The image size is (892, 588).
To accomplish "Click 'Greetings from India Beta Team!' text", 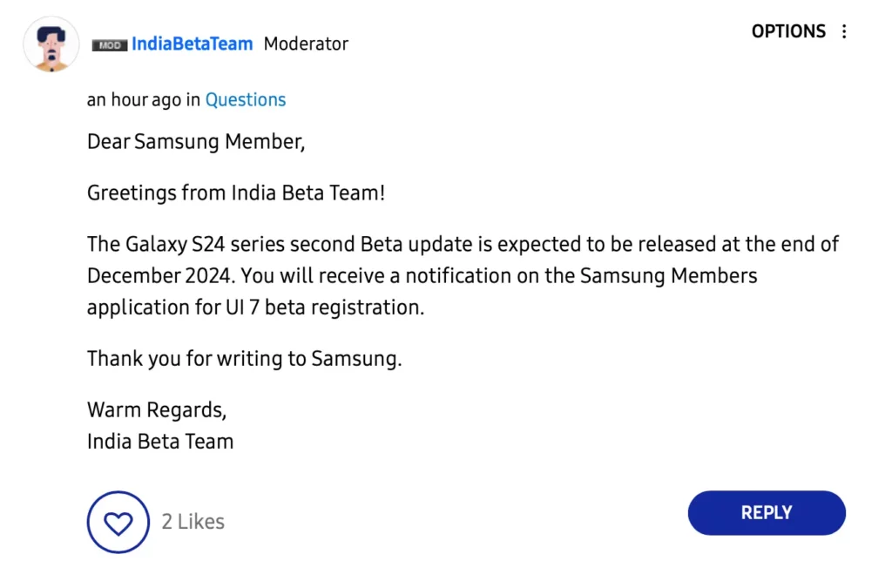I will [x=236, y=193].
